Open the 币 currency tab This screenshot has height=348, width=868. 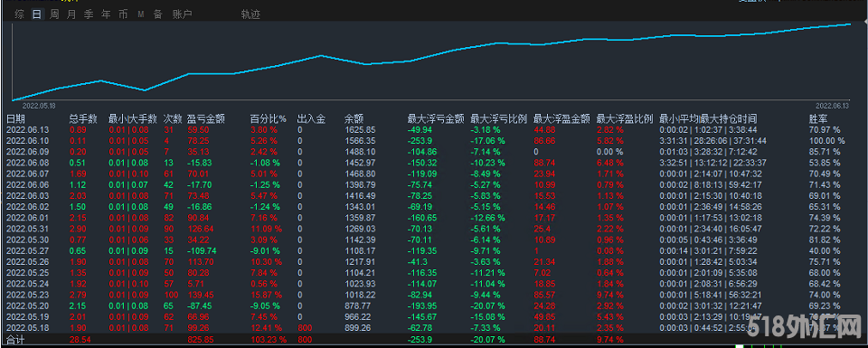click(x=123, y=14)
